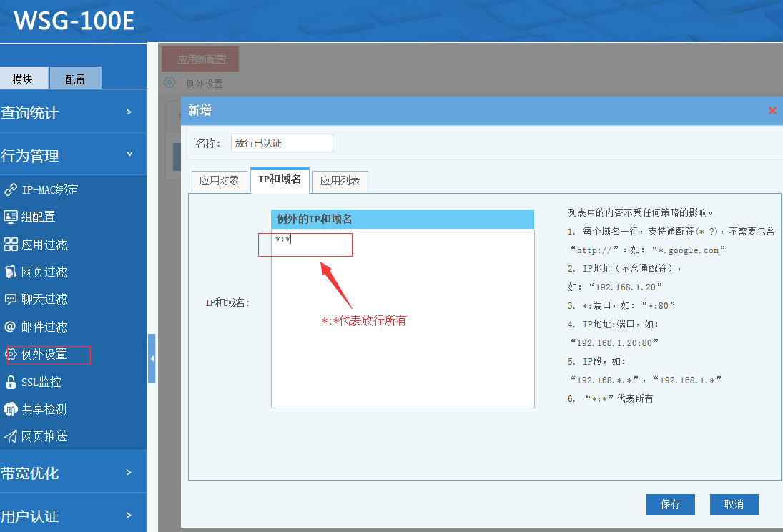Viewport: 783px width, 532px height.
Task: Click the IP和域名: field label
Action: click(x=227, y=302)
